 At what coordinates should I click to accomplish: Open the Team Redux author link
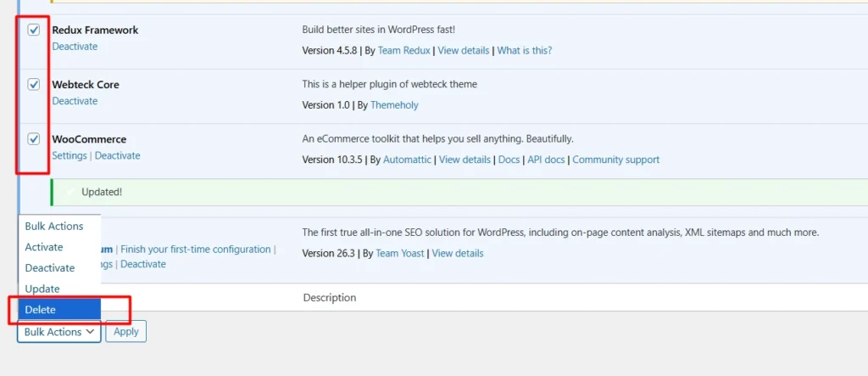[x=404, y=50]
